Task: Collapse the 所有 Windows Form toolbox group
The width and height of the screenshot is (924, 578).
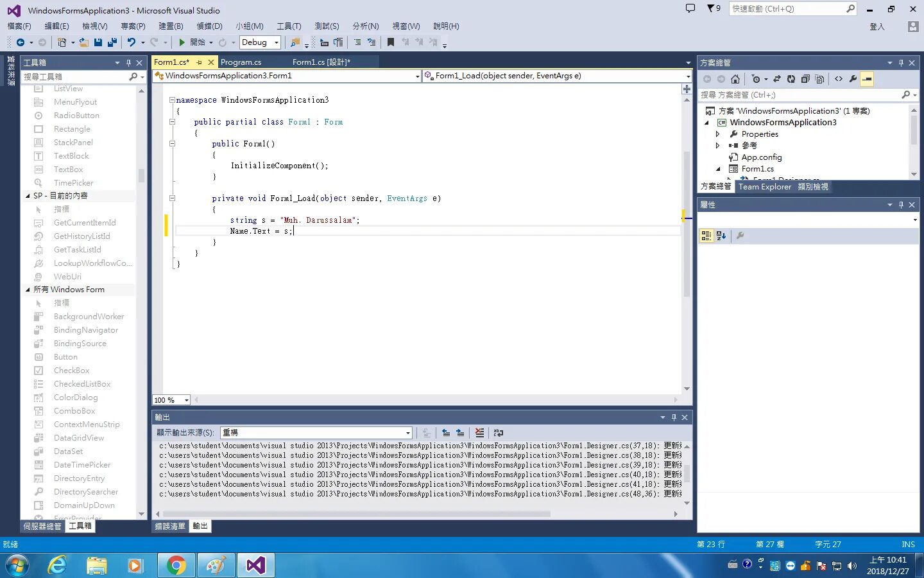Action: (x=28, y=290)
